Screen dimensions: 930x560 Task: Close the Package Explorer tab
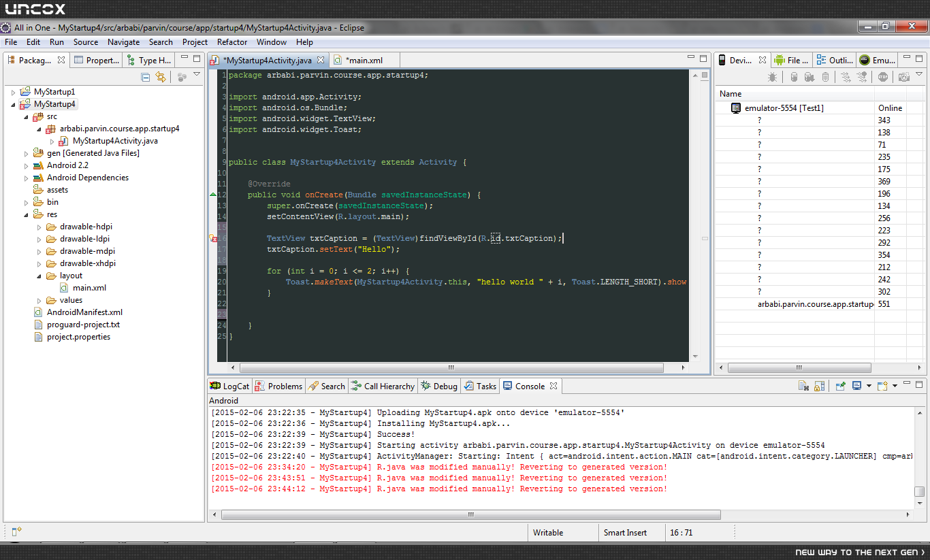pos(61,60)
